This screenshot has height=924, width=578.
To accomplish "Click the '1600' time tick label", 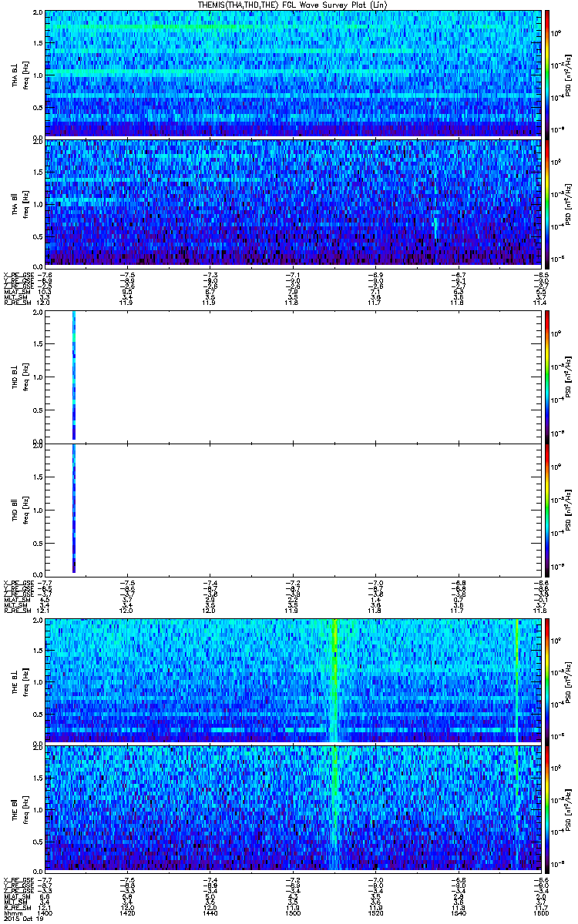I will (541, 912).
